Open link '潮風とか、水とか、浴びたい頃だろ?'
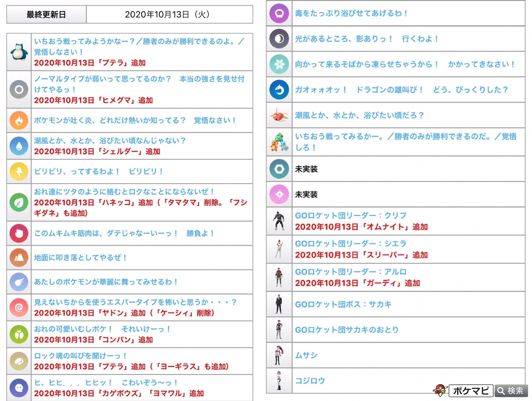 (x=359, y=115)
